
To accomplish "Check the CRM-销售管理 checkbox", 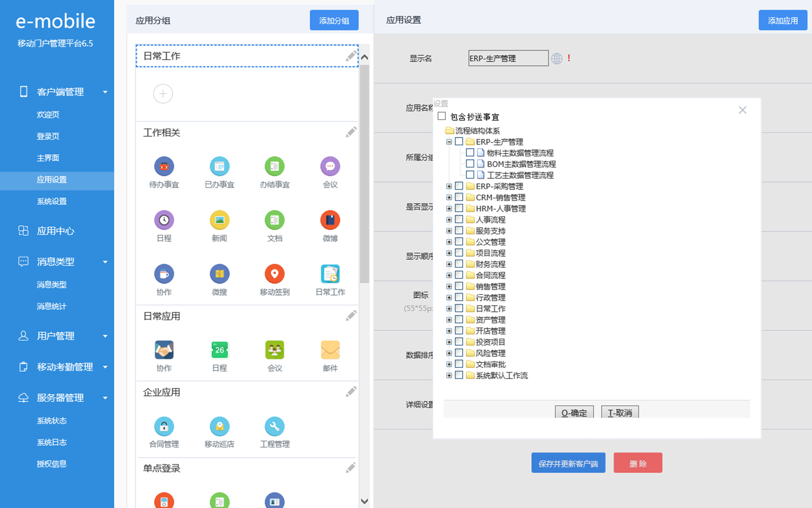I will [459, 197].
